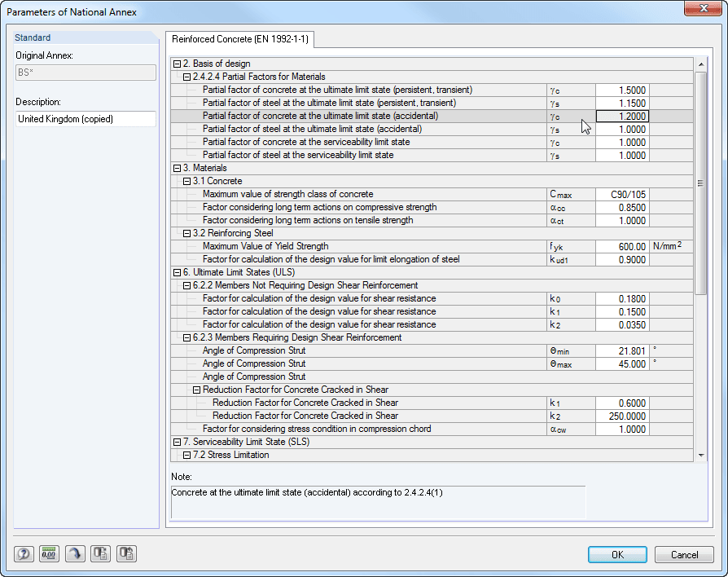Edit concrete serviceability factor value cell
728x577 pixels.
click(622, 142)
